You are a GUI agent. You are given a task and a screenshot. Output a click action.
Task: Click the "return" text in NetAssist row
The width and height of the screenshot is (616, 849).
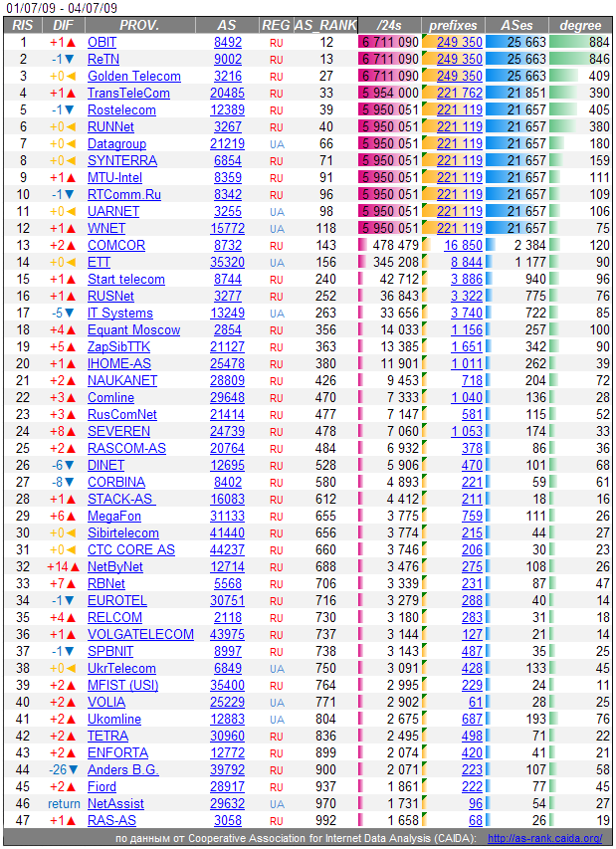pyautogui.click(x=64, y=804)
